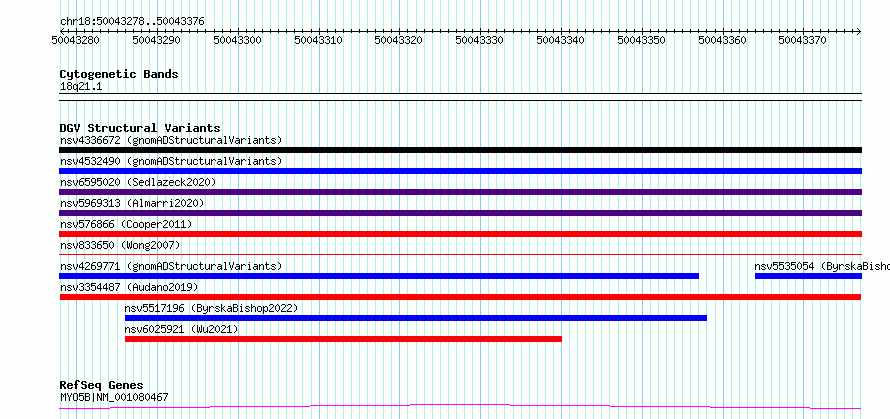890x419 pixels.
Task: Click the nsv5517196 ByrskaBishop2022 blue bar
Action: pyautogui.click(x=416, y=318)
